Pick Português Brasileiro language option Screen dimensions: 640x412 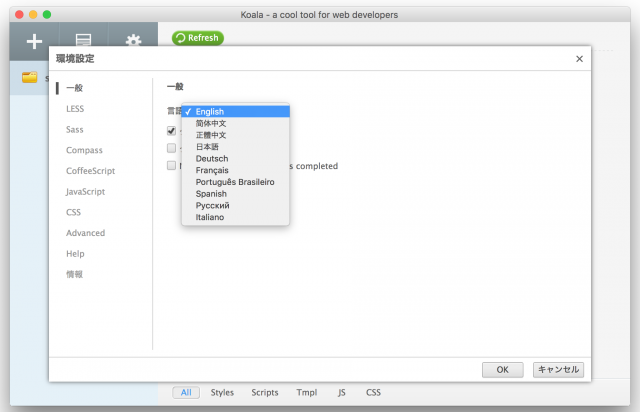(x=235, y=182)
